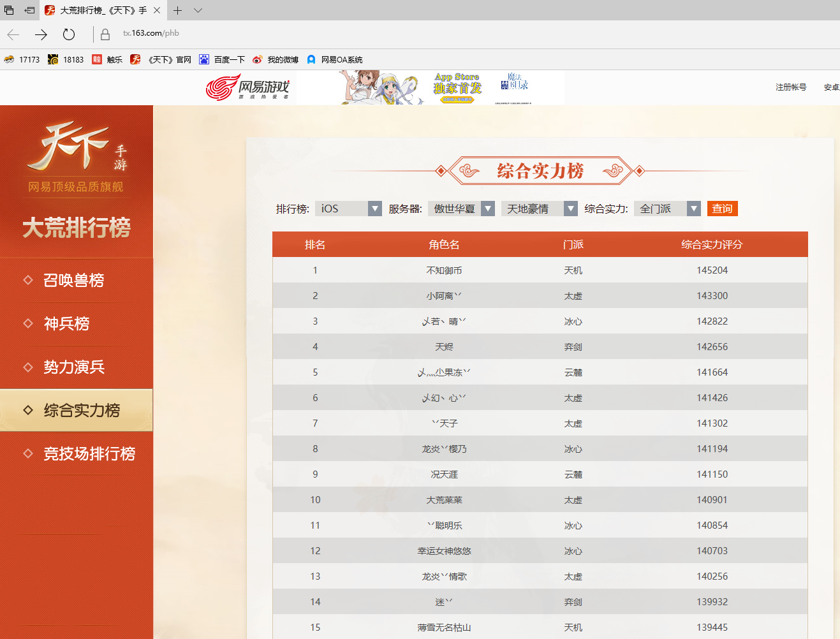
Task: Click the set-tabs-aside icon
Action: pos(29,10)
